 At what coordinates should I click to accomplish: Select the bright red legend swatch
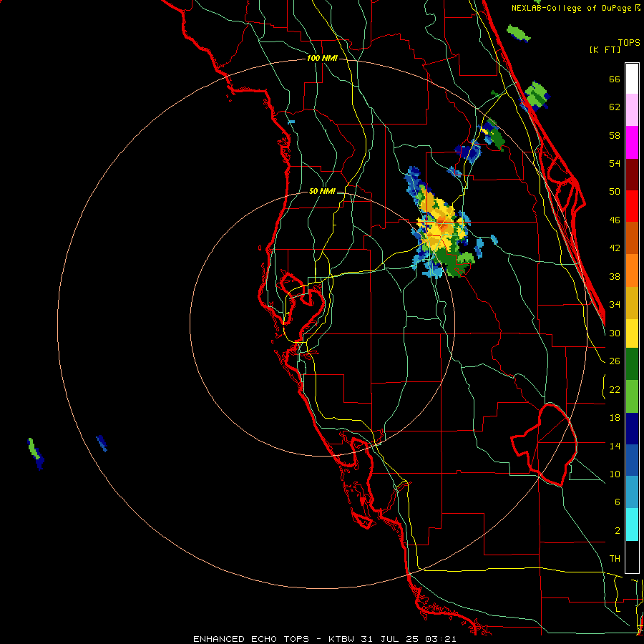coord(632,206)
